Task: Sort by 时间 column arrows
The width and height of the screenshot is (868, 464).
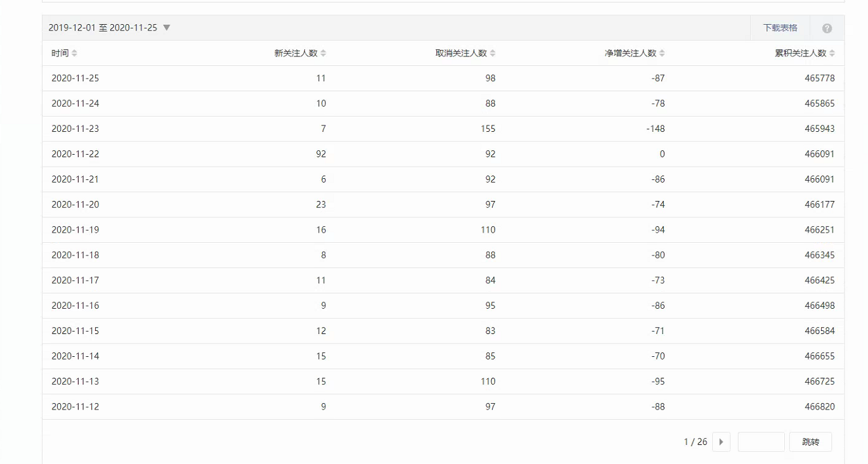Action: (75, 53)
